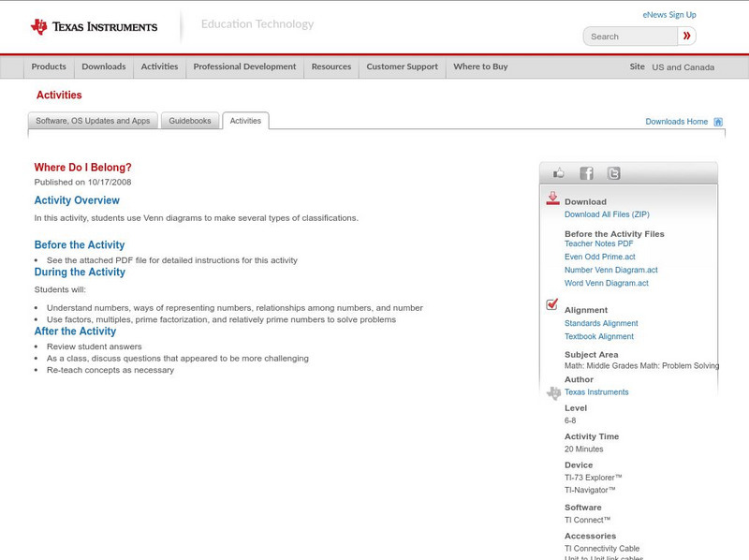This screenshot has height=560, width=749.
Task: Open the Downloads menu
Action: pos(104,66)
